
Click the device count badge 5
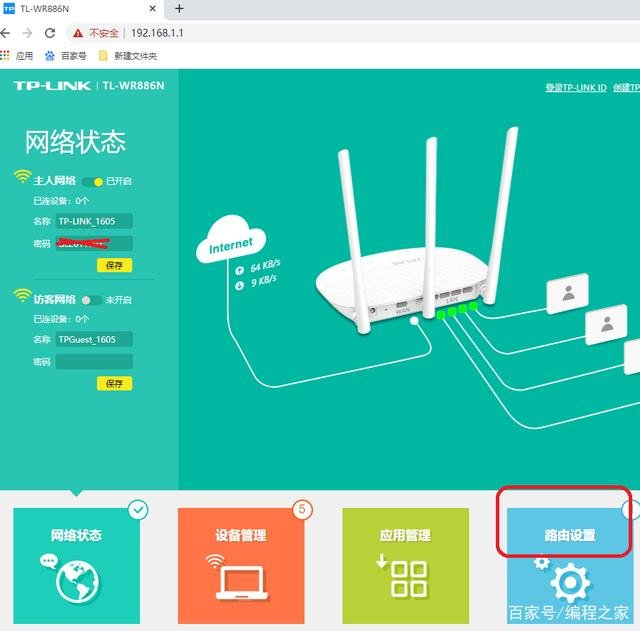(x=302, y=509)
